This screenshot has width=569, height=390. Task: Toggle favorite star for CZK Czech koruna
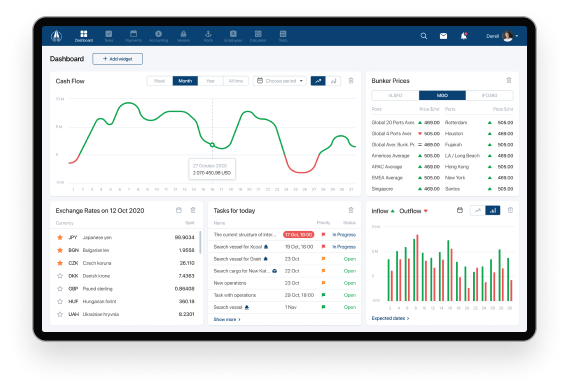tap(60, 263)
